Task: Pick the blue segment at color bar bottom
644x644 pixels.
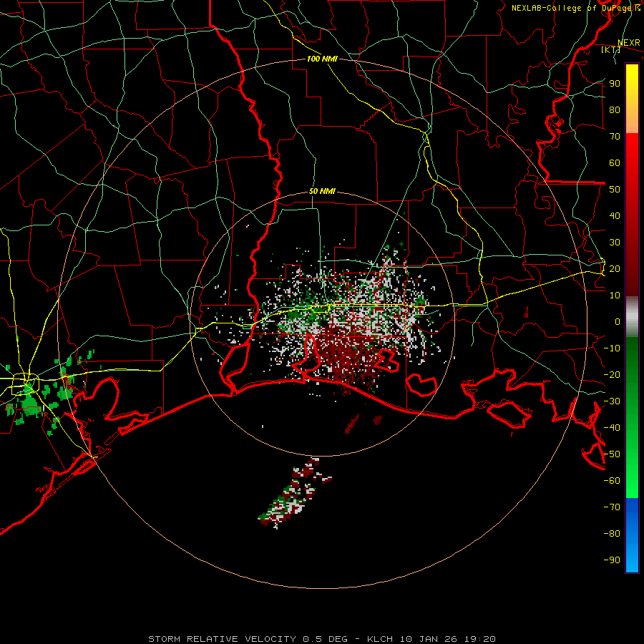Action: (x=632, y=535)
